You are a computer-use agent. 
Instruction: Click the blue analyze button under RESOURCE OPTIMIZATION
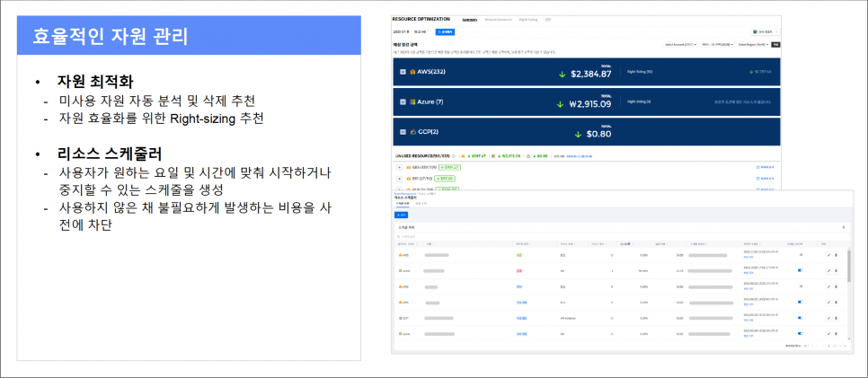click(x=445, y=32)
